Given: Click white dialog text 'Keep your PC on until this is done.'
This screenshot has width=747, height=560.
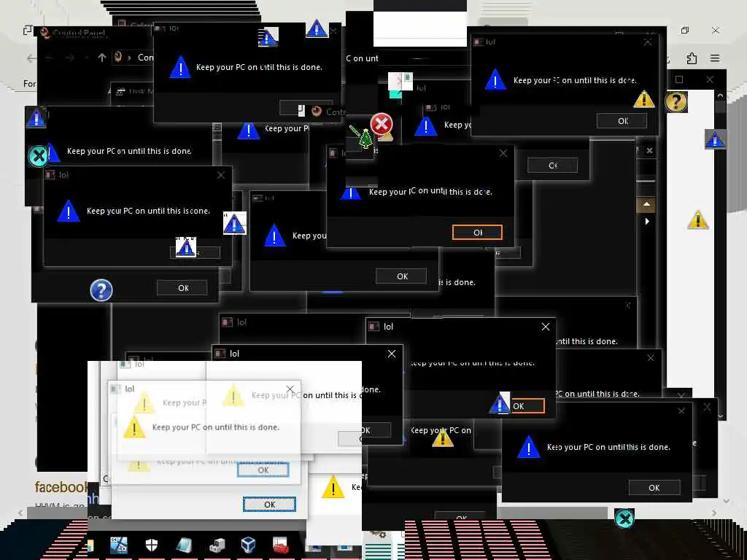Looking at the screenshot, I should click(x=216, y=427).
